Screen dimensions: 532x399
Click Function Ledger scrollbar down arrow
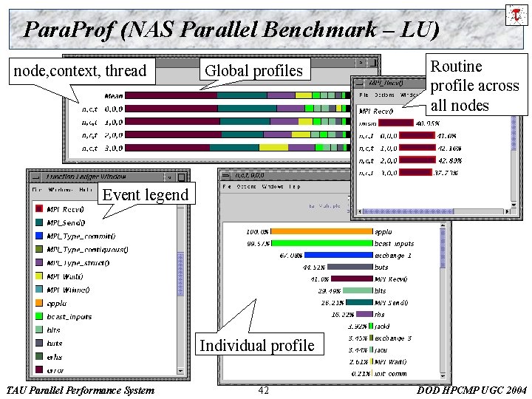click(180, 371)
